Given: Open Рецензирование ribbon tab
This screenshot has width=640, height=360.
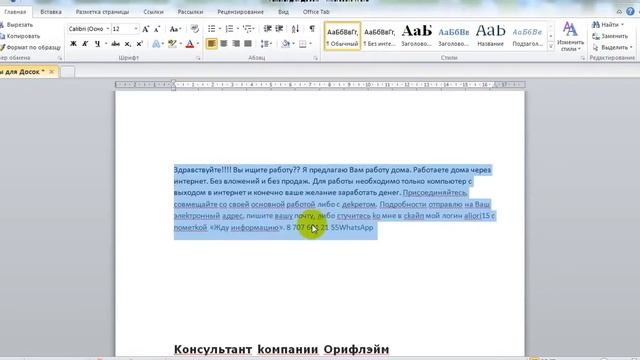Looking at the screenshot, I should pos(240,12).
